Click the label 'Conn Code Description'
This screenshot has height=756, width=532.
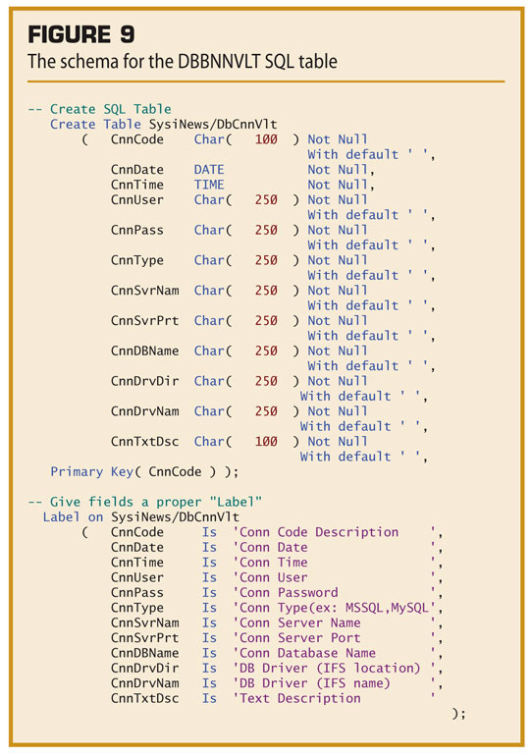click(x=319, y=532)
